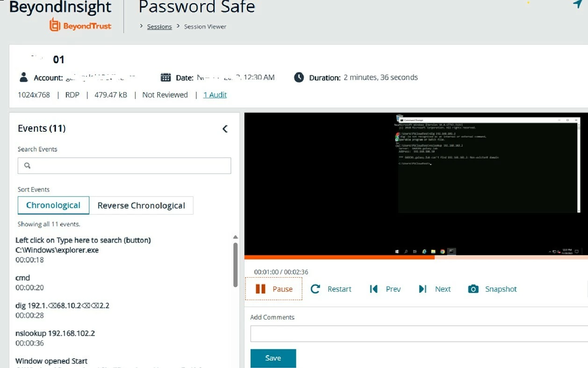Click the Add Comments text field
The image size is (588, 368).
pos(419,334)
